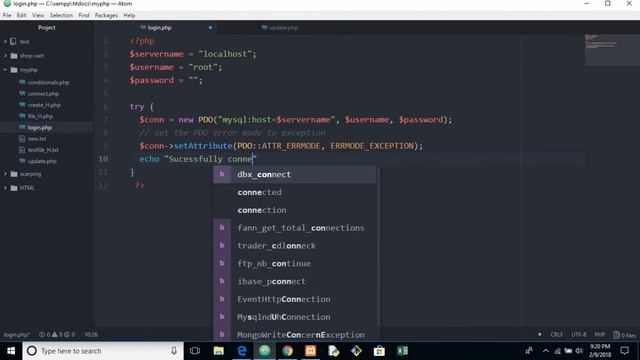
Task: Click the taskbar search box
Action: [x=102, y=351]
